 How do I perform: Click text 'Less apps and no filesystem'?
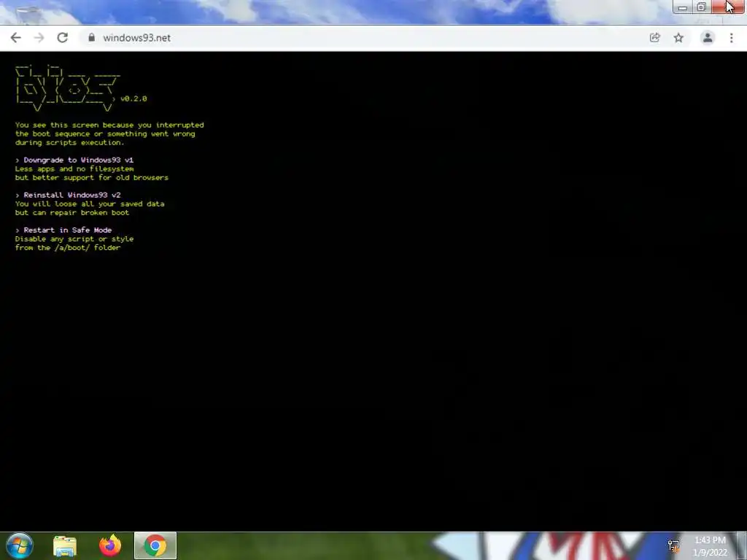pos(74,168)
